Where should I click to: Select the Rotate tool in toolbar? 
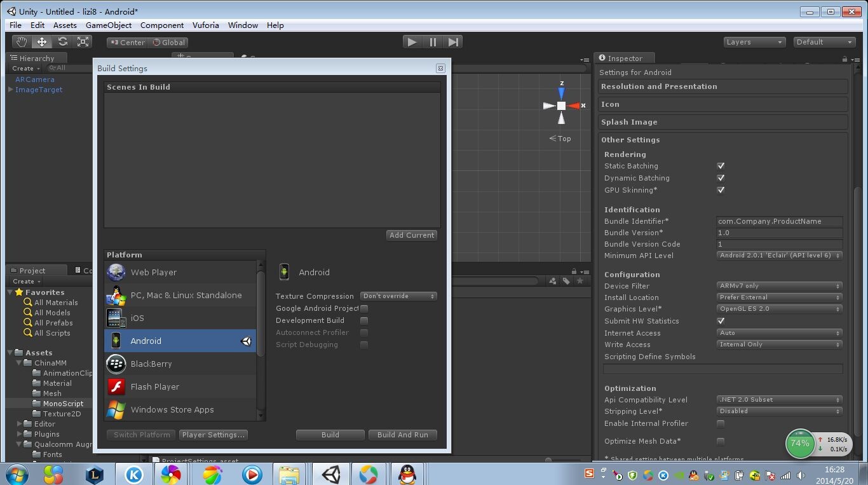tap(62, 42)
